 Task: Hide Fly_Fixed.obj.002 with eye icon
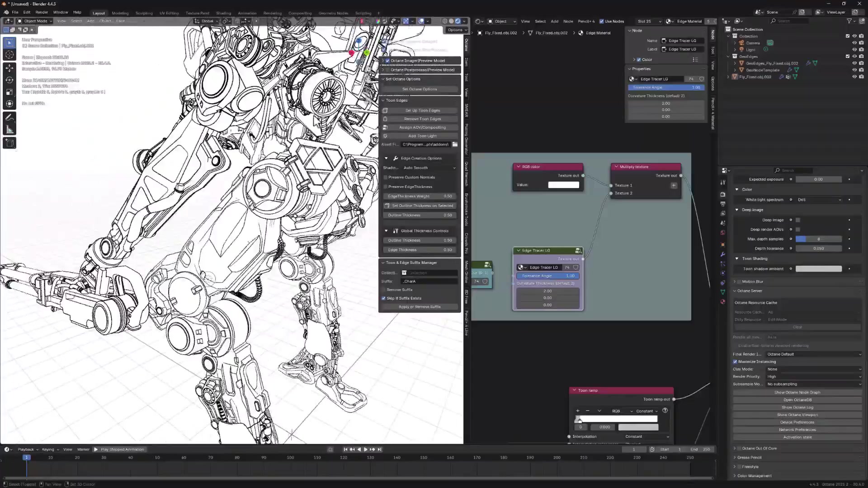pos(854,77)
